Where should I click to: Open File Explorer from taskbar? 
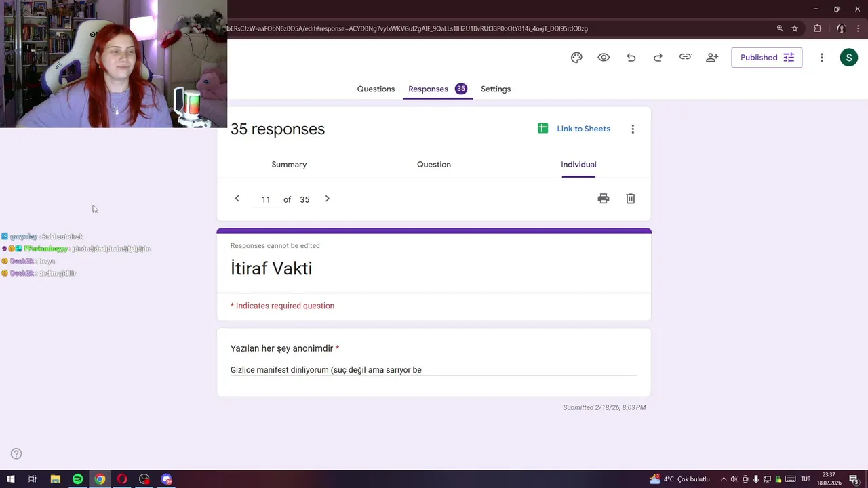click(x=56, y=479)
